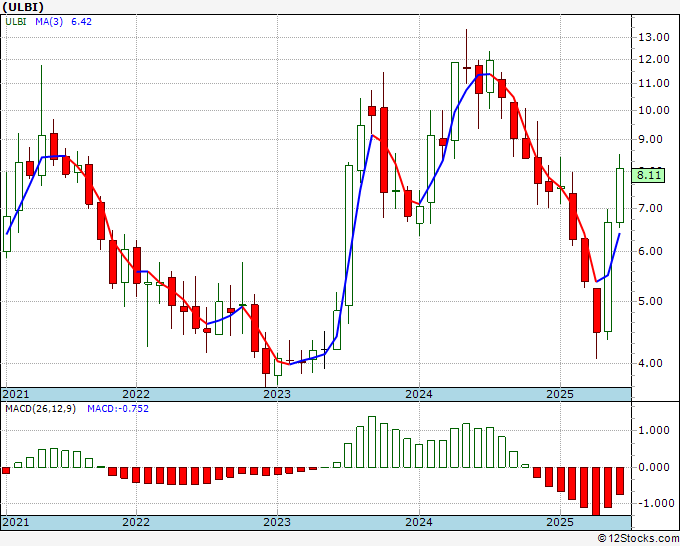Screen dimensions: 680x546
Task: Click 2024 on the MACD timeline
Action: 419,522
